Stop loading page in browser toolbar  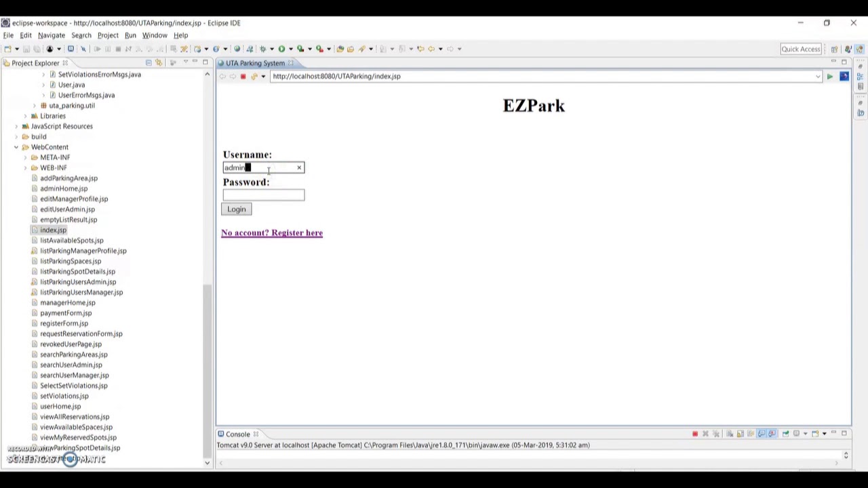click(243, 77)
